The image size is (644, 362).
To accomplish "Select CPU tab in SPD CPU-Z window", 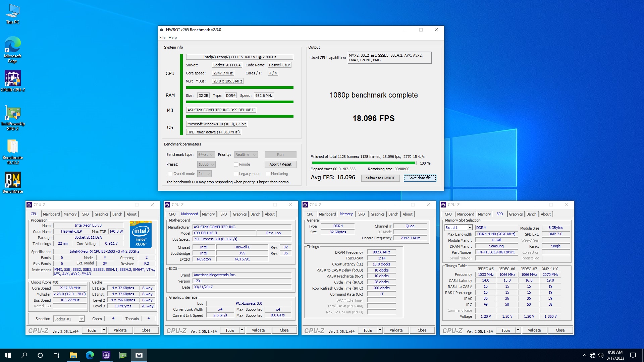I will 448,215.
